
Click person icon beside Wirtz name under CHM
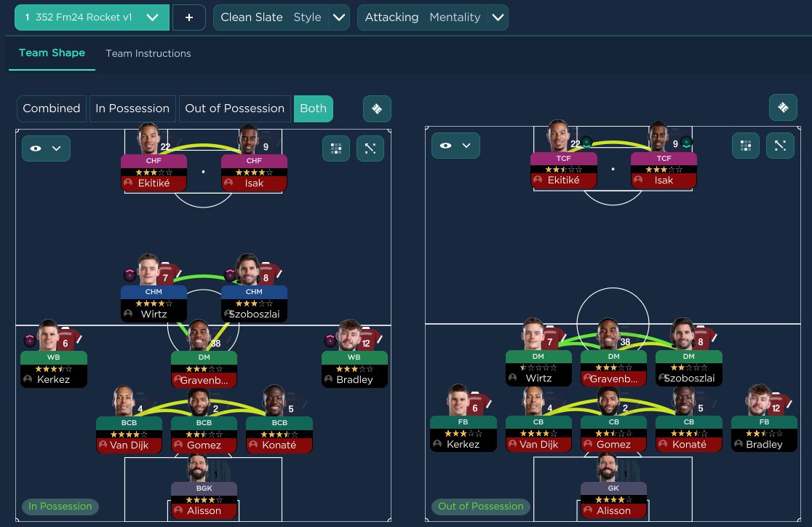point(129,314)
